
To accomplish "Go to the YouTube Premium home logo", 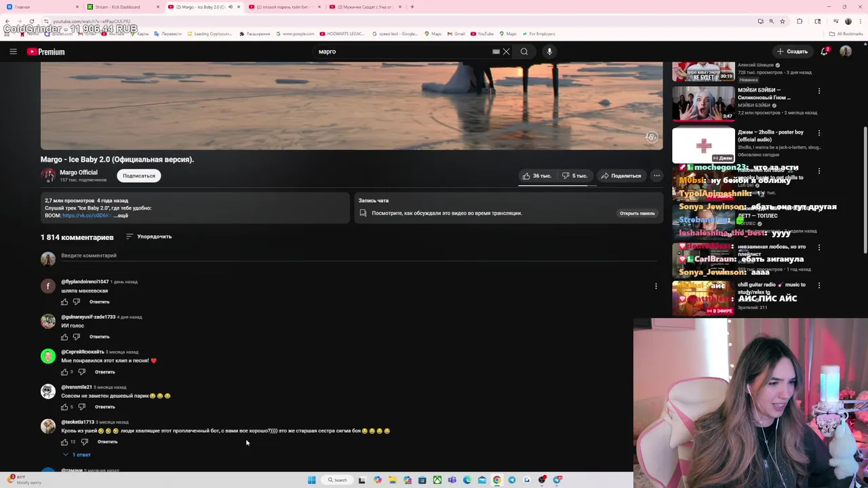I will (46, 52).
